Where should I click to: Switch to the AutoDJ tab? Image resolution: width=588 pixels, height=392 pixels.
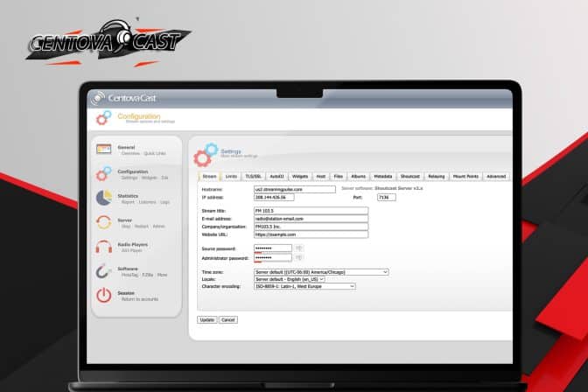[276, 176]
